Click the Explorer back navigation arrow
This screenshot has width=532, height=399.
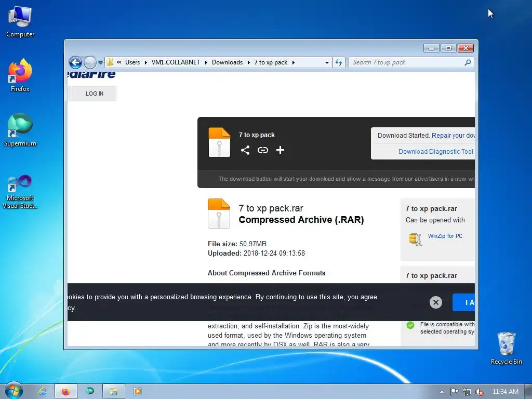(75, 62)
